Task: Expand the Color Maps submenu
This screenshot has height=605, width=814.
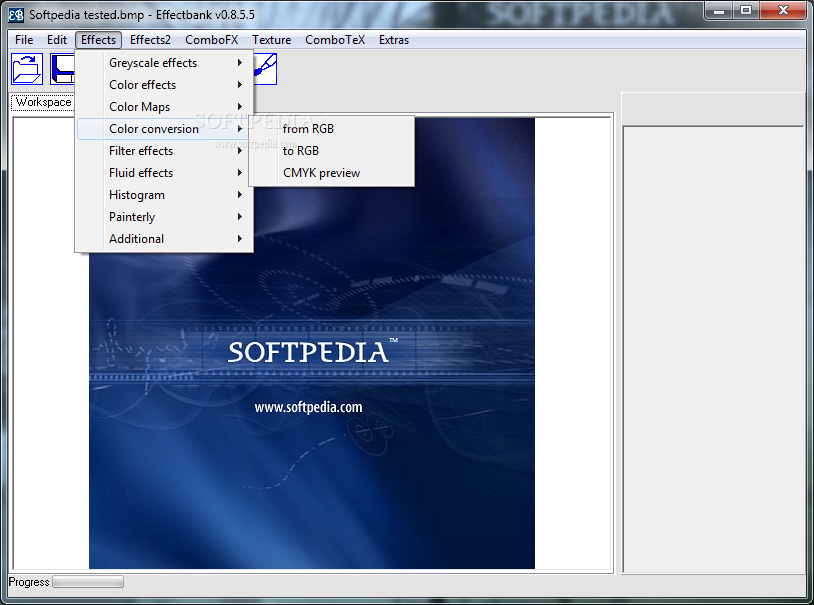Action: [165, 107]
